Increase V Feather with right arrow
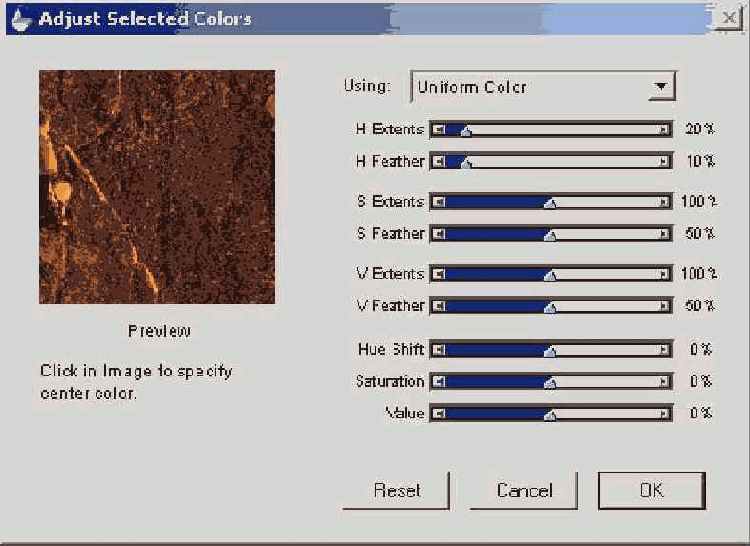 (663, 306)
